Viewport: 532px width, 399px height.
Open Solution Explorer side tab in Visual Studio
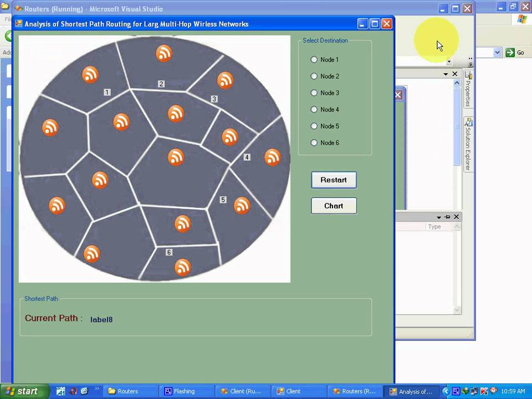(468, 144)
